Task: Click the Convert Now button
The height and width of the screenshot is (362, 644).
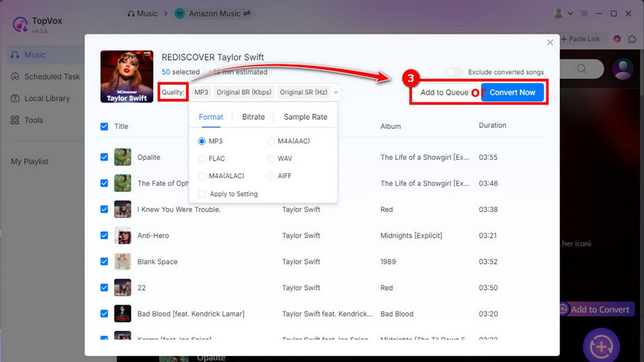Action: tap(512, 92)
